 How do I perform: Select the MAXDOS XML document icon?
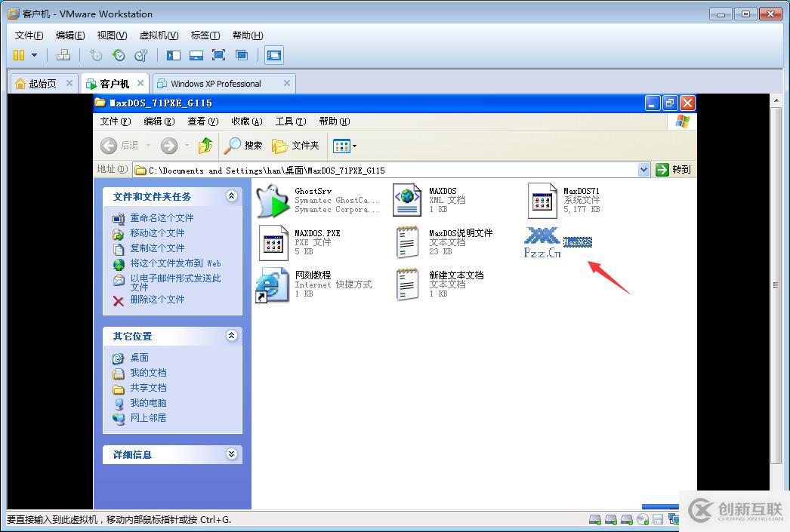pyautogui.click(x=407, y=200)
